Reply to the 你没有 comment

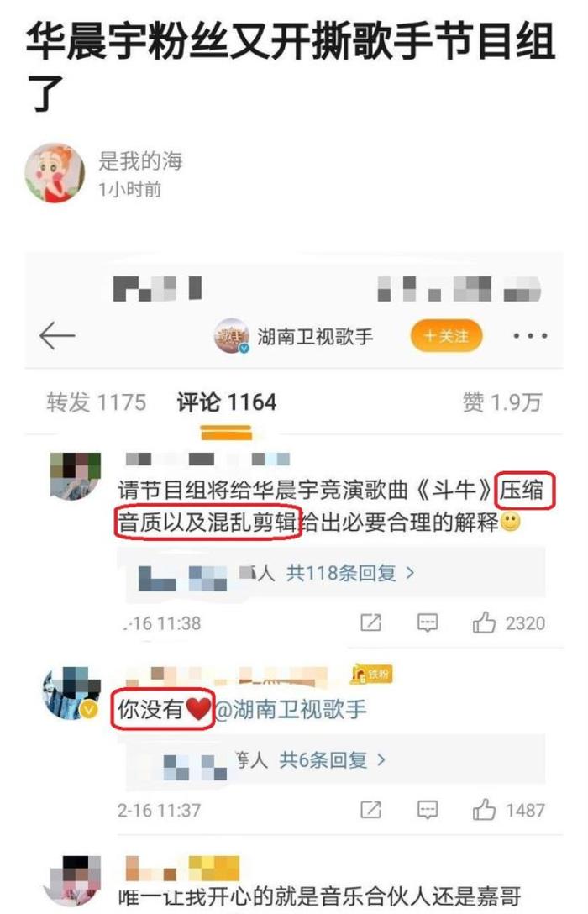[x=428, y=810]
